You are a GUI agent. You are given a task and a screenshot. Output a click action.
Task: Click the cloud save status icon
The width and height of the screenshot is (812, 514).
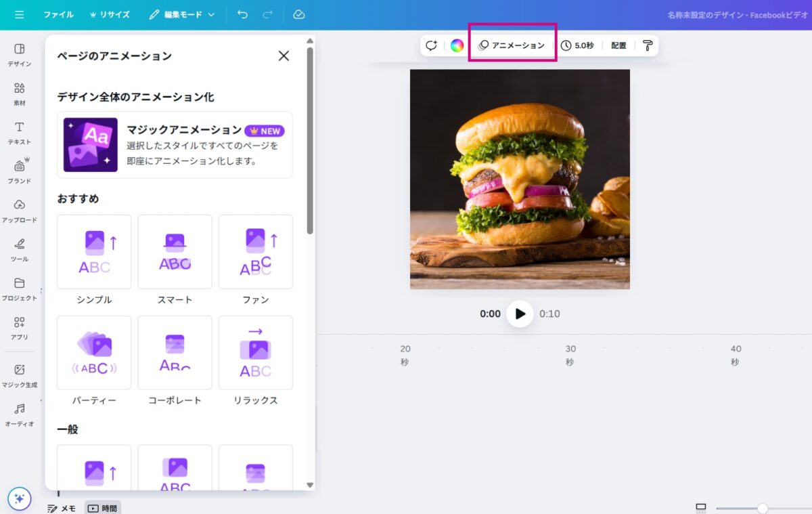(298, 14)
